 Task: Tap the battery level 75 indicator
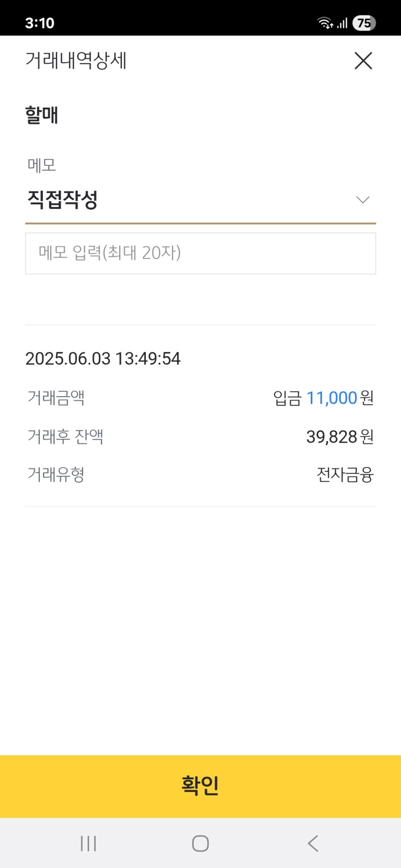pyautogui.click(x=364, y=23)
